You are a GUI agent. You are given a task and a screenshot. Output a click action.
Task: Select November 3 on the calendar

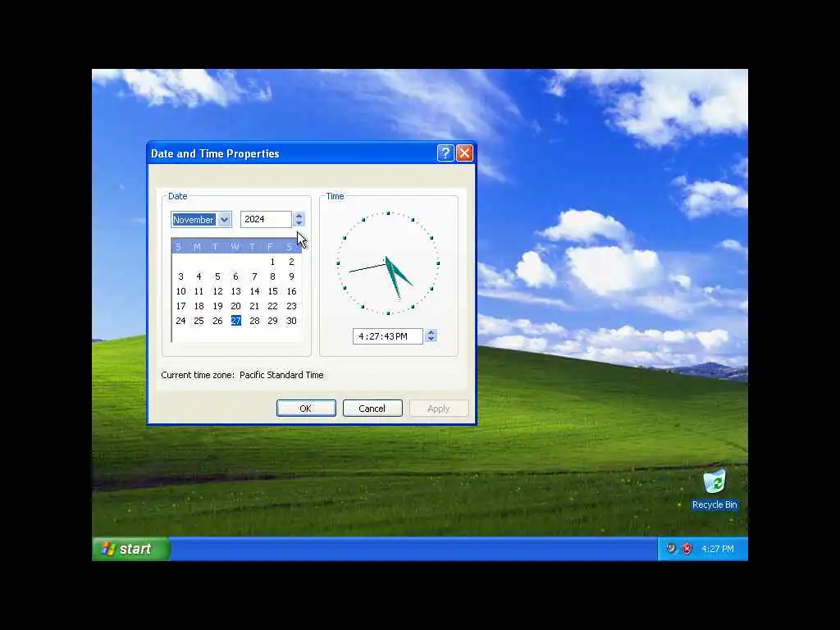click(180, 276)
